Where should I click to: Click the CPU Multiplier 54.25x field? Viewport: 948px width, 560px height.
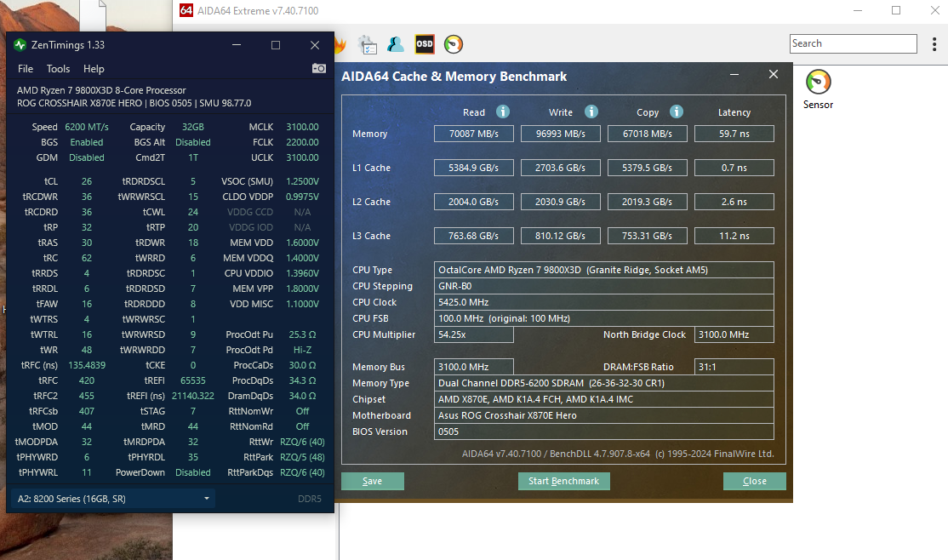[474, 334]
